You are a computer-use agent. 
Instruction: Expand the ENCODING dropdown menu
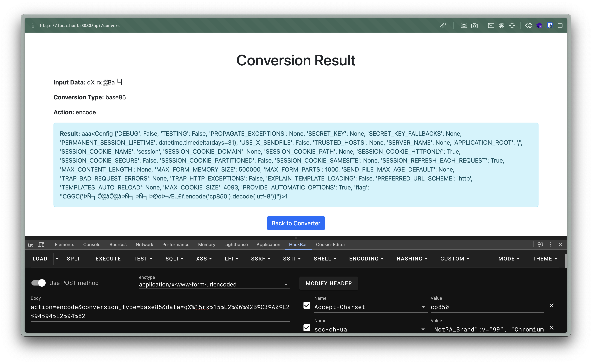[366, 259]
